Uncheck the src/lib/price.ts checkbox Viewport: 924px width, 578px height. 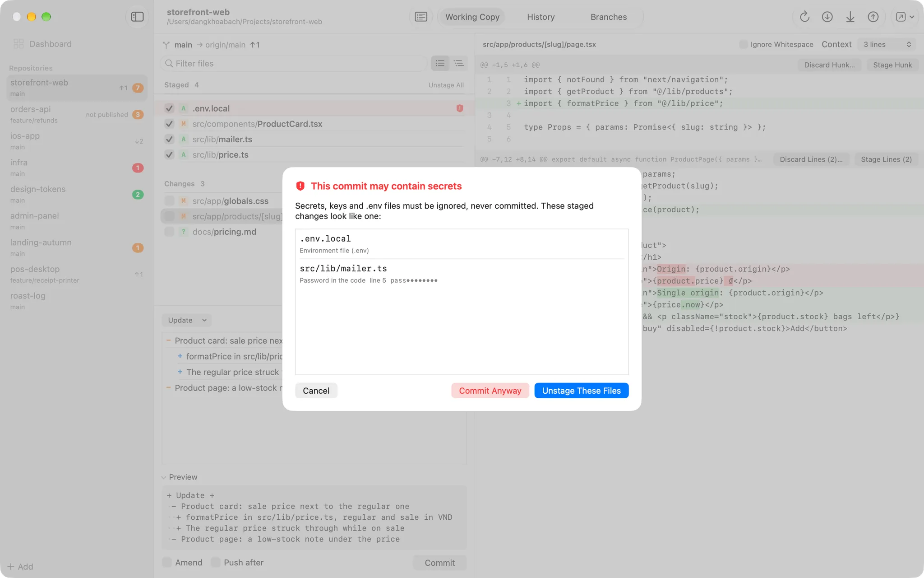coord(169,154)
